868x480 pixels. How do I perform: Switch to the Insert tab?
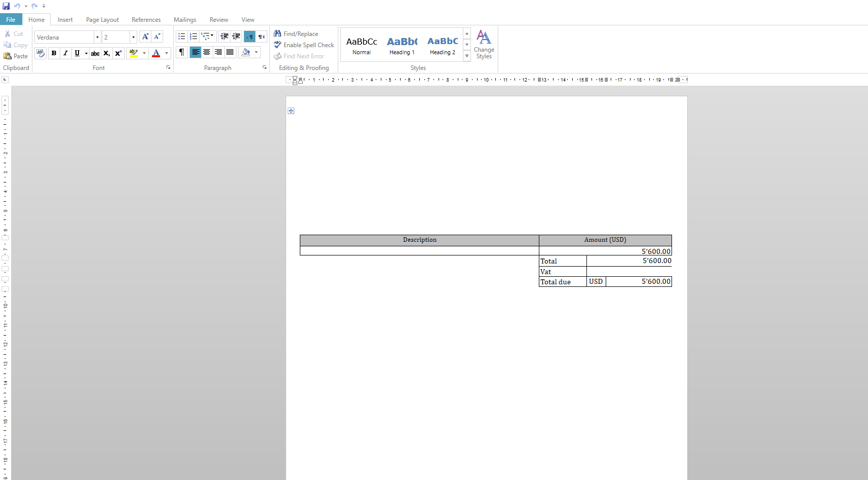[65, 20]
